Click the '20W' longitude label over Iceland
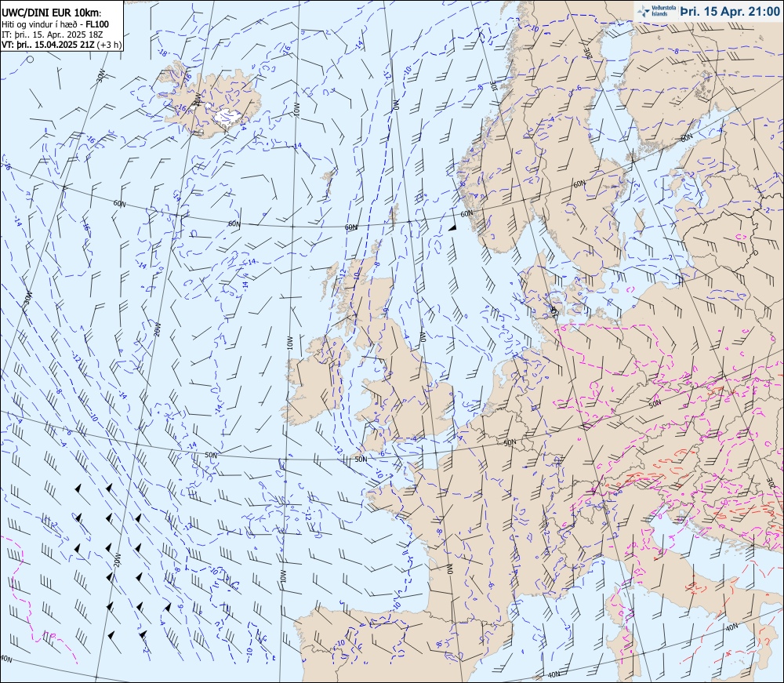This screenshot has height=683, width=784. [198, 98]
